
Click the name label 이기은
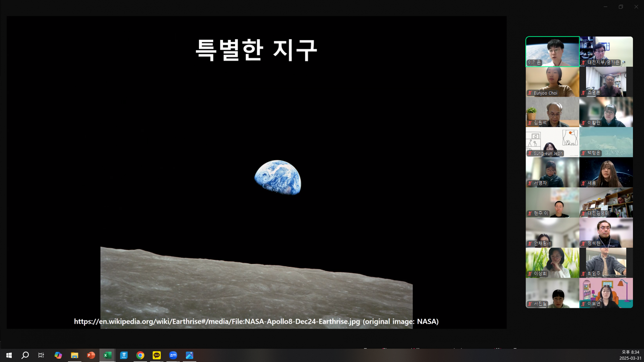pyautogui.click(x=534, y=62)
